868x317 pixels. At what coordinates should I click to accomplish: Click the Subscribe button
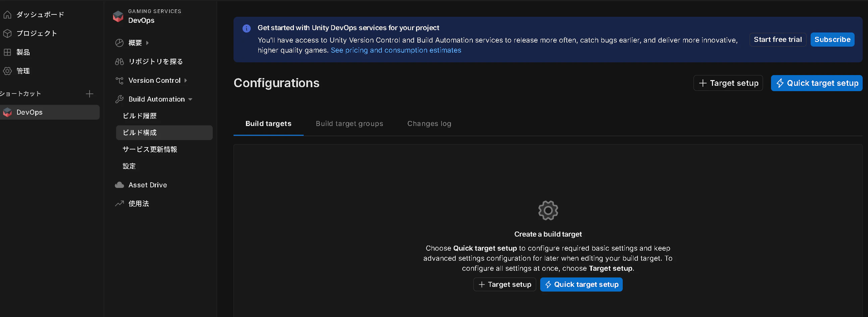832,40
